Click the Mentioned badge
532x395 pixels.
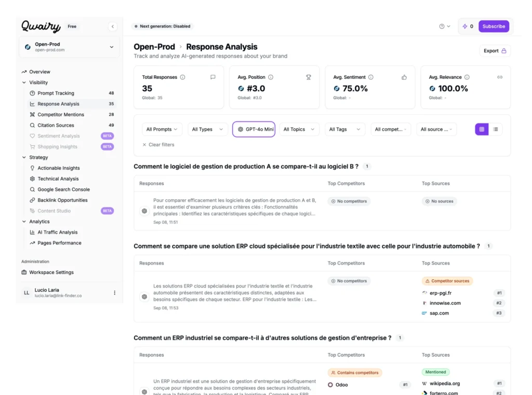pos(436,372)
